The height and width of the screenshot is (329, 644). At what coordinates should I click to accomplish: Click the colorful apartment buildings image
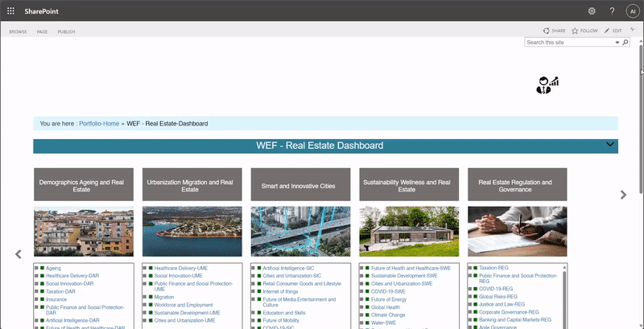point(84,232)
